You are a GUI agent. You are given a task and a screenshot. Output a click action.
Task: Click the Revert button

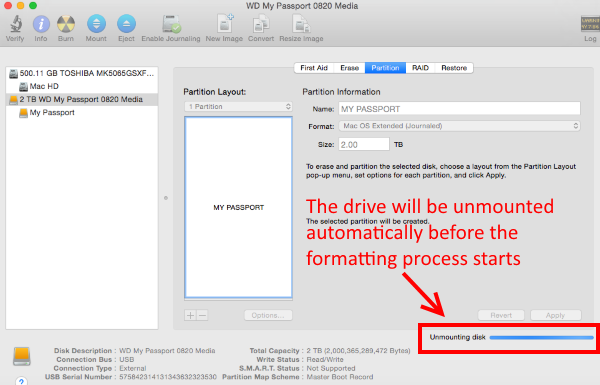tap(501, 315)
